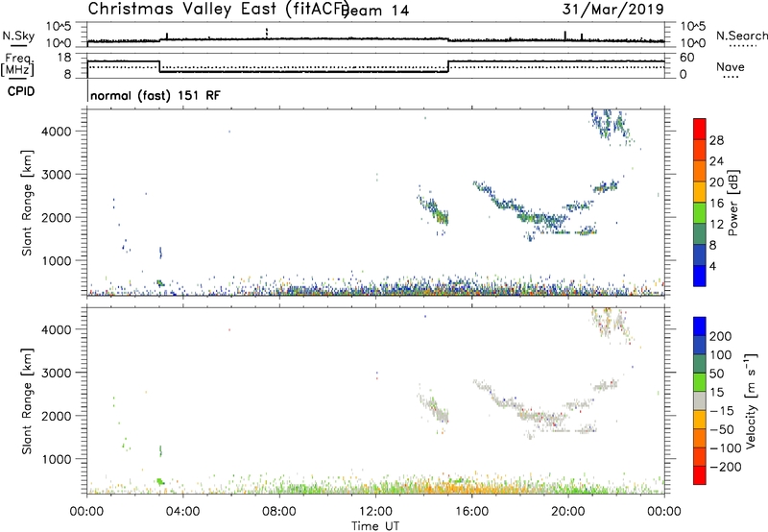Image resolution: width=768 pixels, height=532 pixels.
Task: Click the '08:00' time tick label
Action: [279, 512]
